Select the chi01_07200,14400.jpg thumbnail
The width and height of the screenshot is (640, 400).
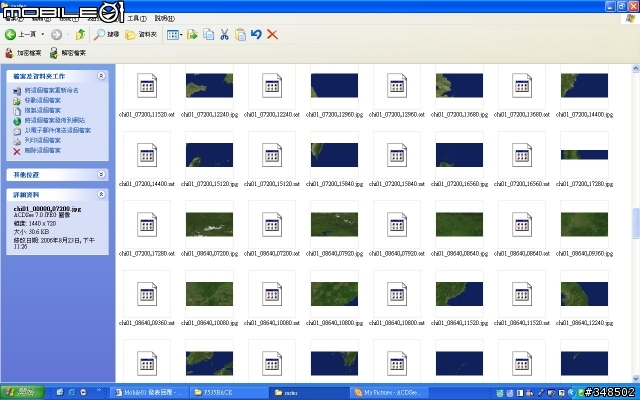point(584,85)
